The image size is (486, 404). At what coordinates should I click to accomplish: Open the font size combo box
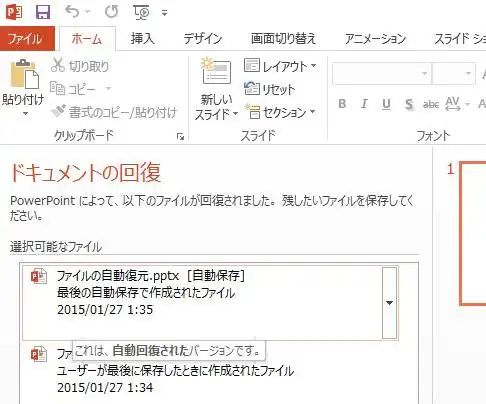(453, 73)
